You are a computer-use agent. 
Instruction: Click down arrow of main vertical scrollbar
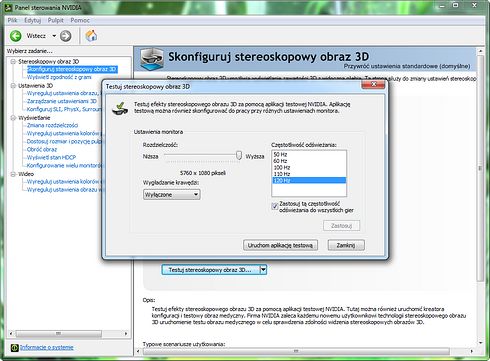(x=480, y=343)
